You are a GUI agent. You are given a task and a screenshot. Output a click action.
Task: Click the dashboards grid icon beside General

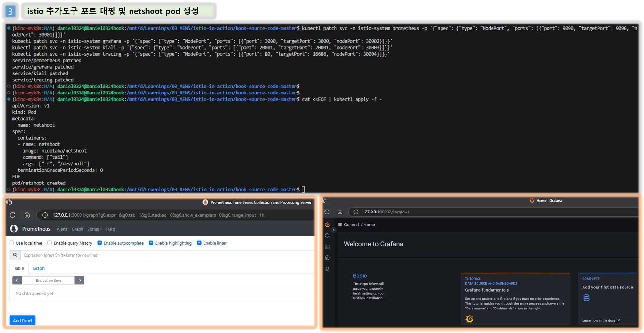(340, 225)
